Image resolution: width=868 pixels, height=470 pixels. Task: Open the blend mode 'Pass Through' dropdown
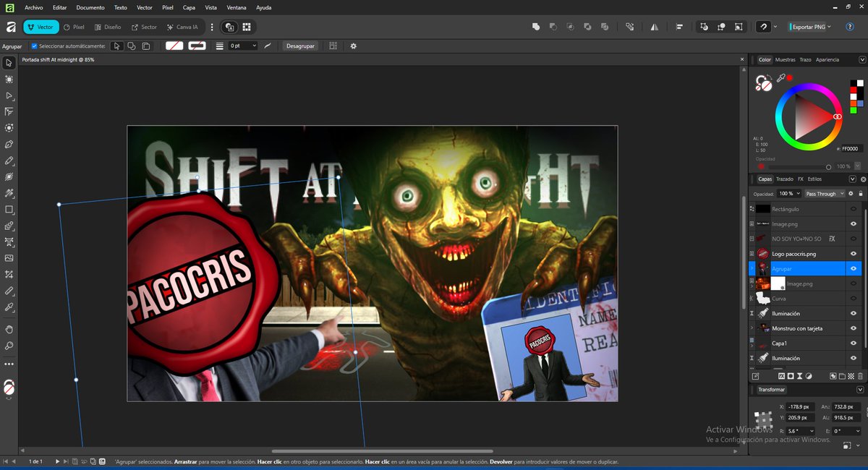824,194
